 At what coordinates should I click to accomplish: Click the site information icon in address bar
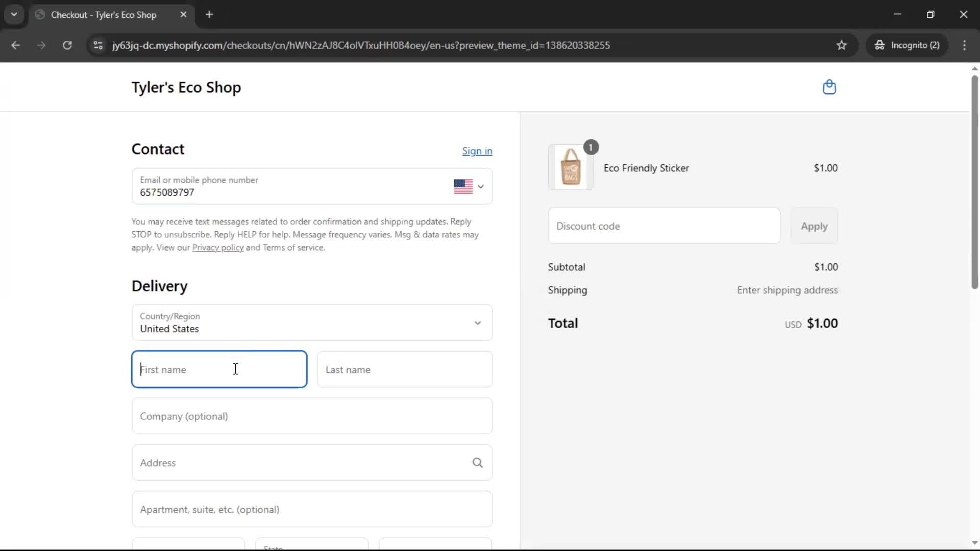(97, 45)
